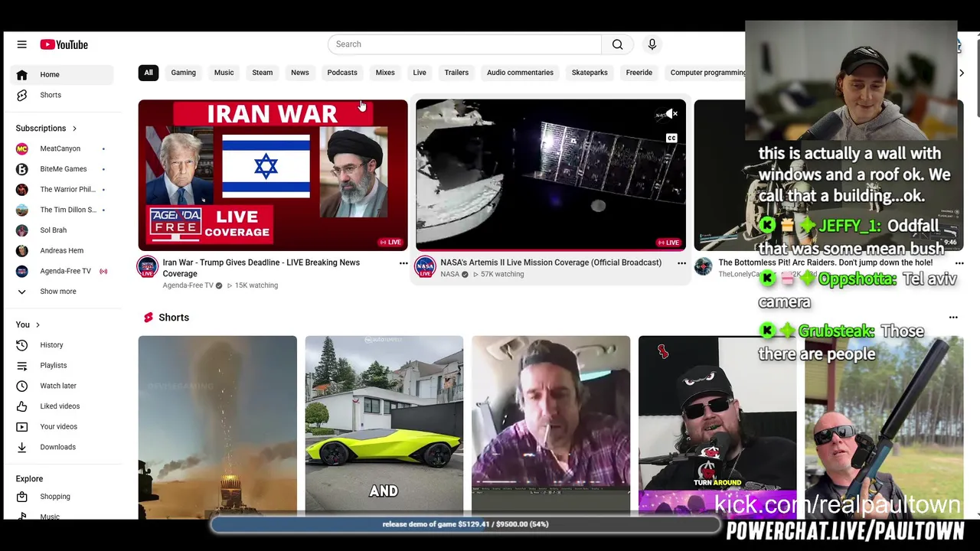Start voice search with microphone icon

pos(652,44)
